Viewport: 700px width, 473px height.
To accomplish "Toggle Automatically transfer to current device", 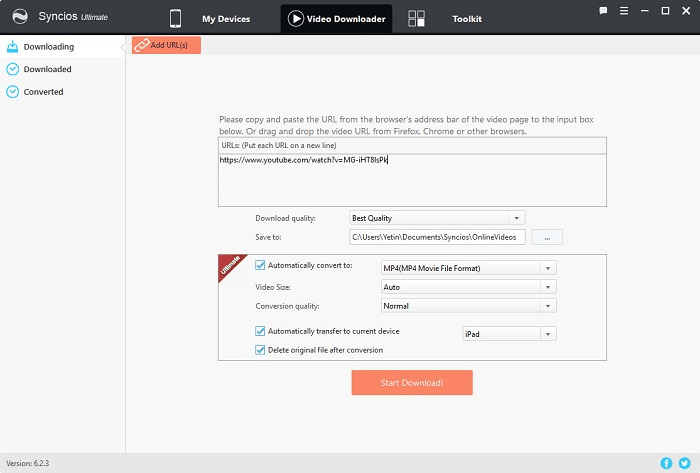I will coord(261,331).
